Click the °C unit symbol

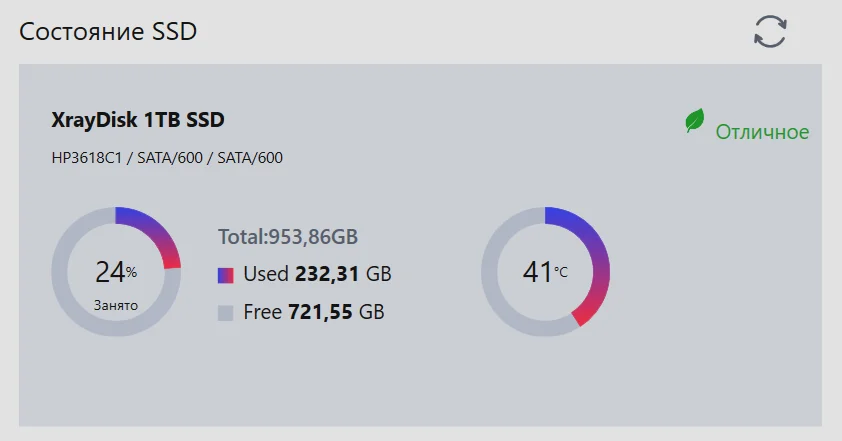point(561,272)
